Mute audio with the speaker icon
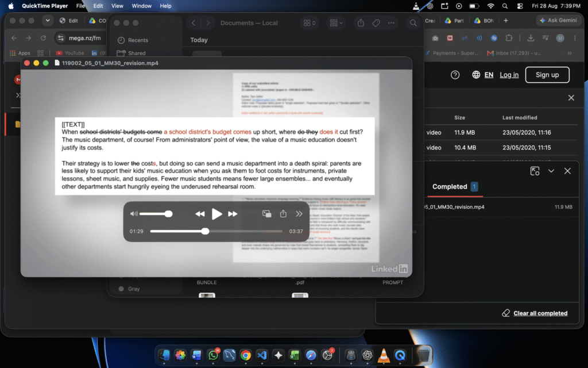 [134, 214]
